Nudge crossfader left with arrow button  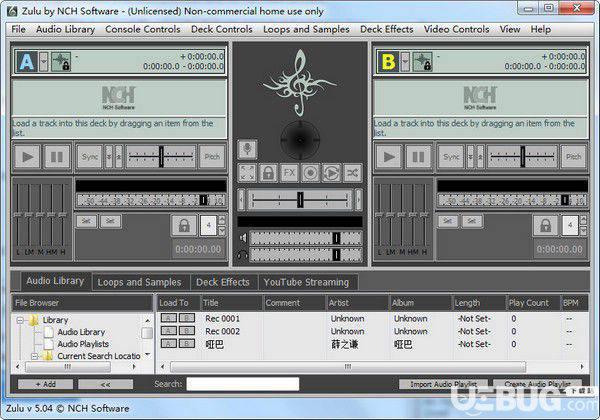[241, 199]
